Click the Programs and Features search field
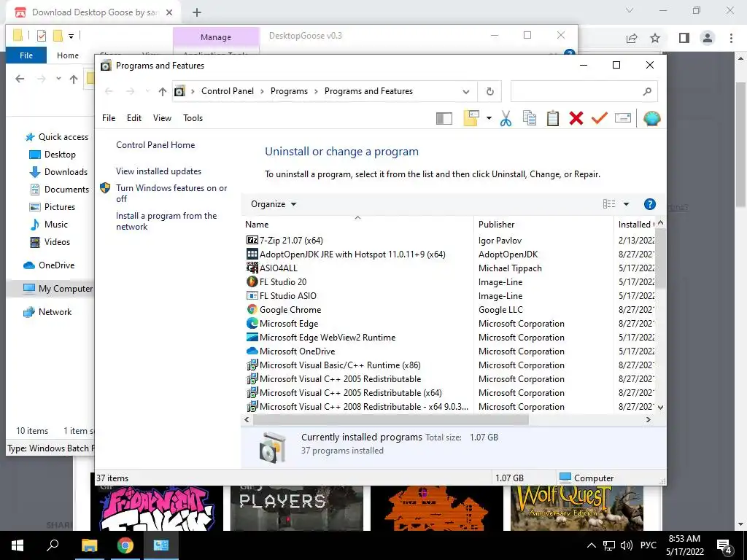Screen dimensions: 747x560 point(584,91)
